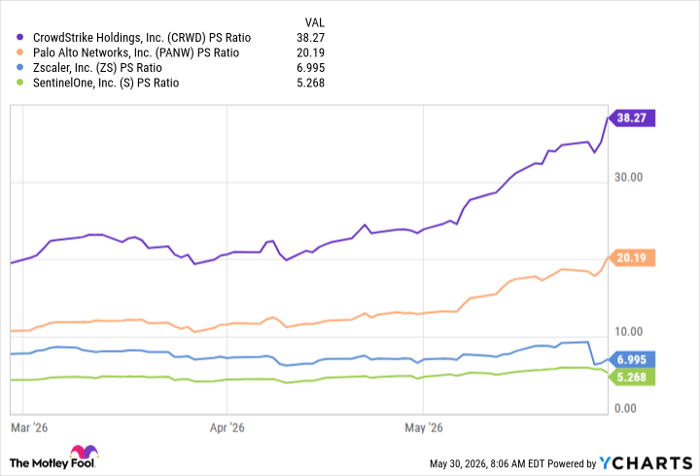Screen dimensions: 700x476
Task: Click the 10.00 y-axis label
Action: (629, 332)
